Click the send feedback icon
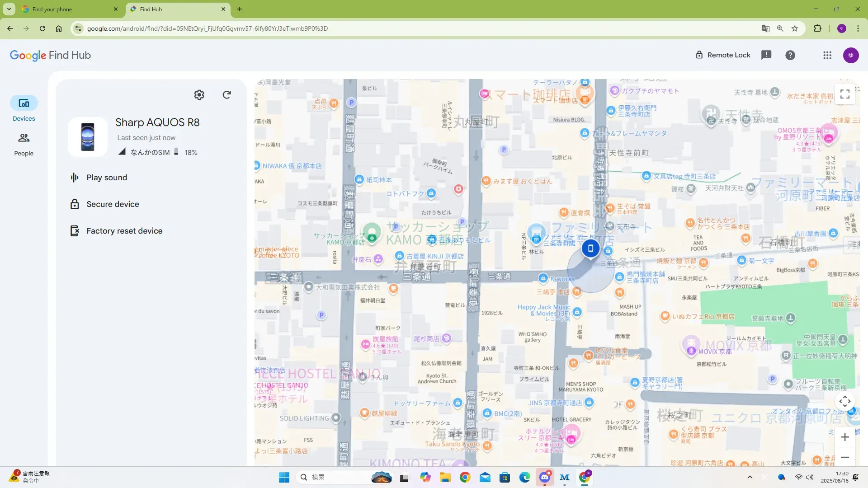Viewport: 868px width, 488px height. pos(766,55)
